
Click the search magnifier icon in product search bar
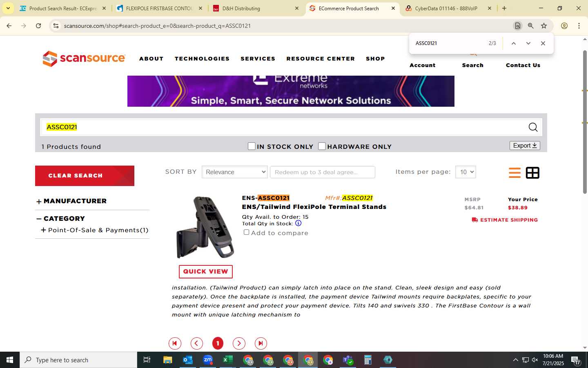(533, 127)
